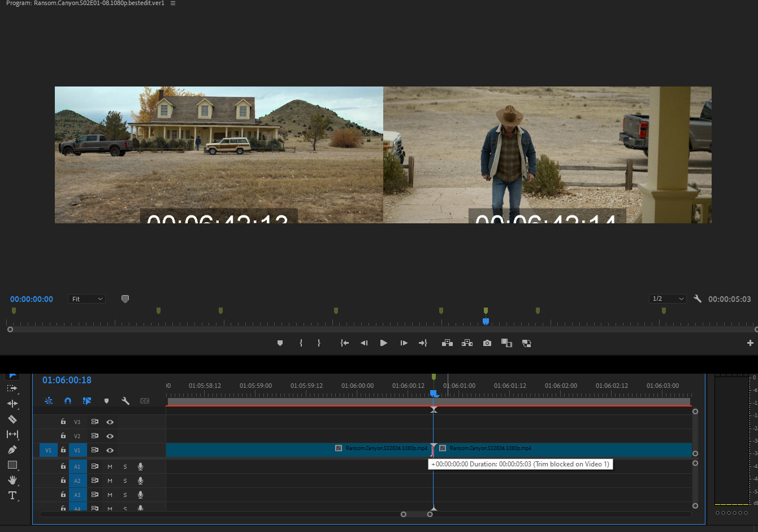Open the 1/2 playback resolution dropdown

(668, 299)
